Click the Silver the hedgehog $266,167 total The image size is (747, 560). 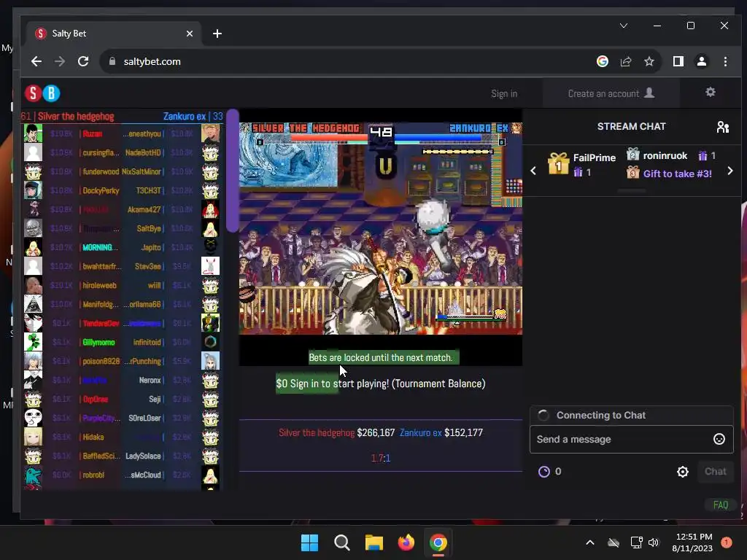[x=336, y=433]
